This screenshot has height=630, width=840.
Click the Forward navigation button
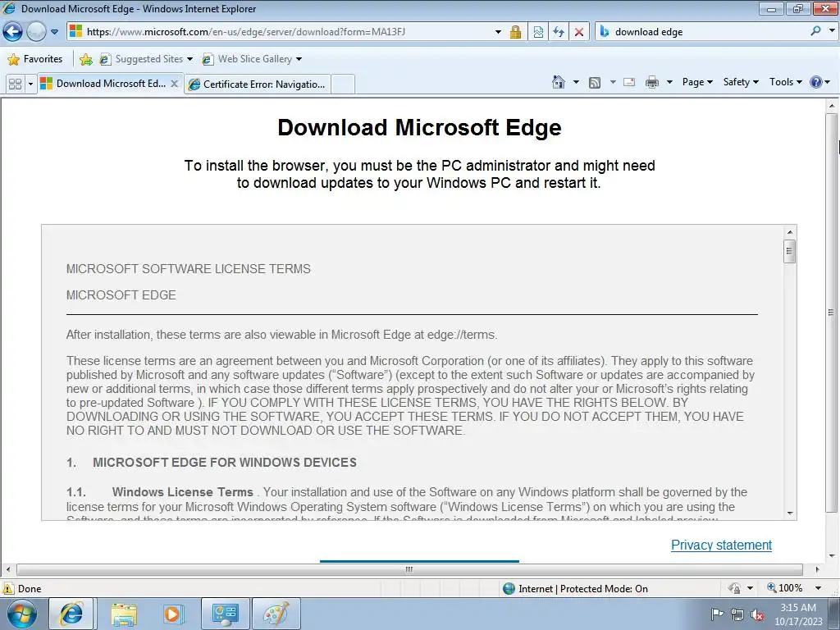36,32
